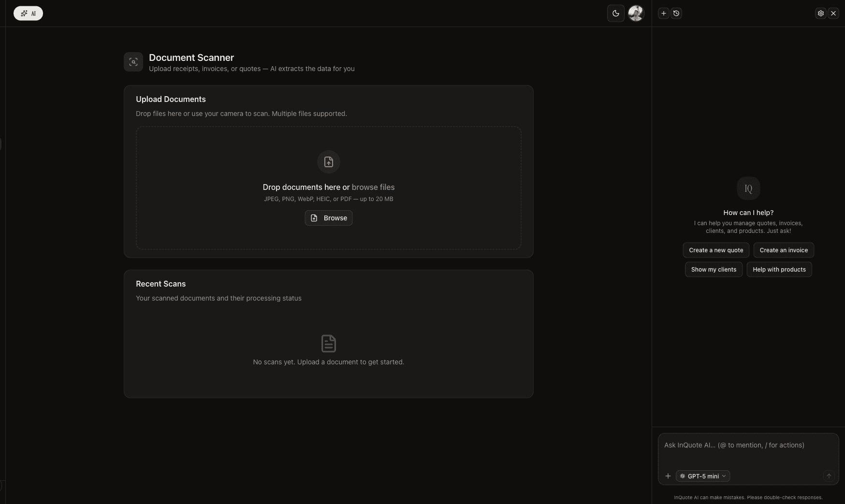Toggle dark mode with the moon icon
The height and width of the screenshot is (504, 845).
tap(616, 14)
